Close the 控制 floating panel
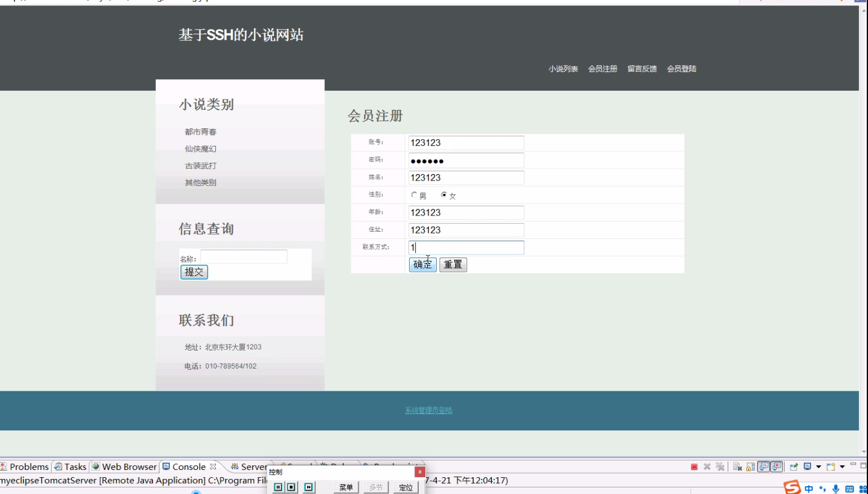This screenshot has width=868, height=494. 420,472
